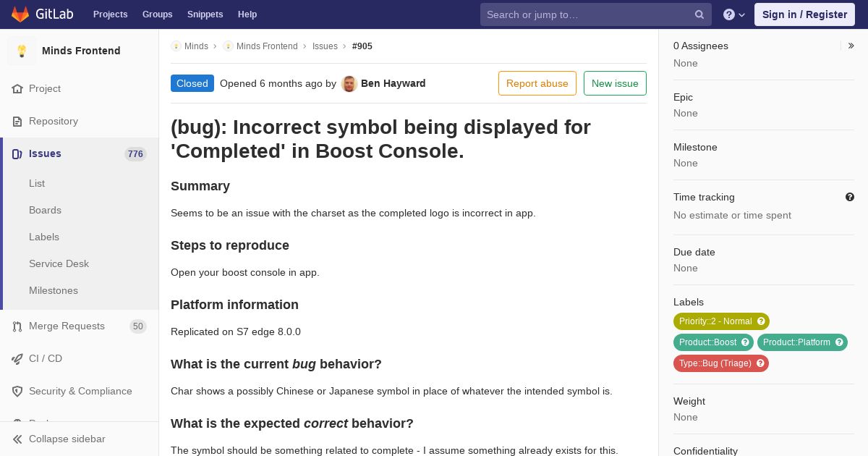This screenshot has height=456, width=868.
Task: Click the 776 issues count badge
Action: (135, 154)
